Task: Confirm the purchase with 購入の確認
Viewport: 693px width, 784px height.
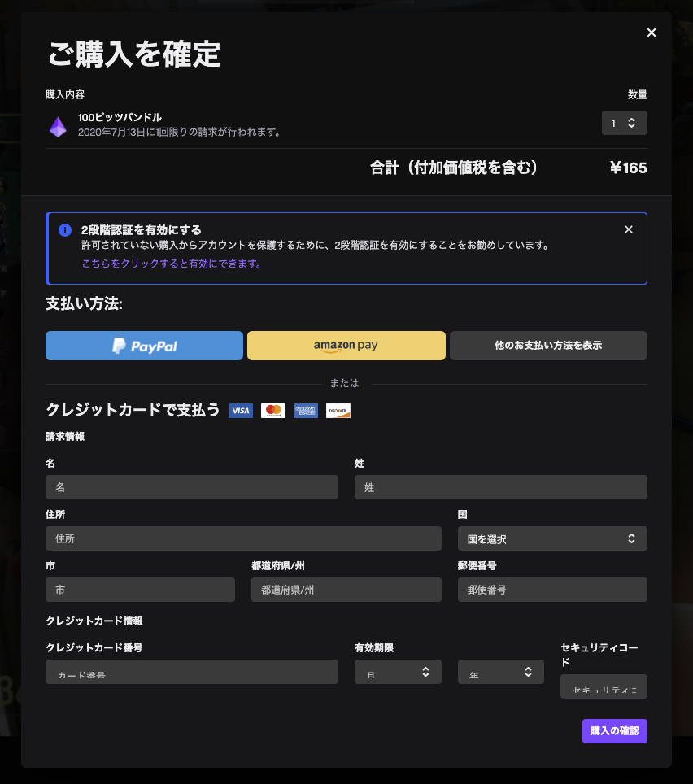Action: click(614, 730)
